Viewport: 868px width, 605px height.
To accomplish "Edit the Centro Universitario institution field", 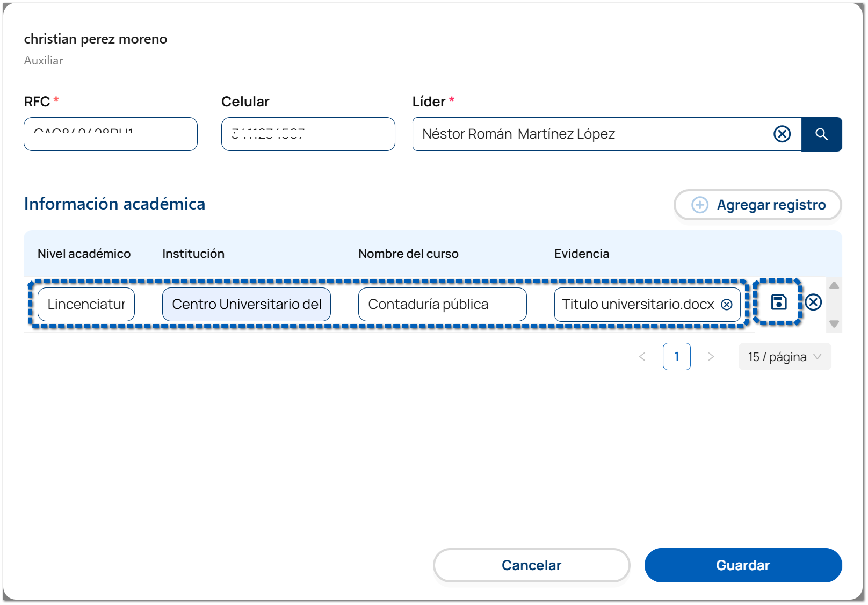I will [246, 305].
